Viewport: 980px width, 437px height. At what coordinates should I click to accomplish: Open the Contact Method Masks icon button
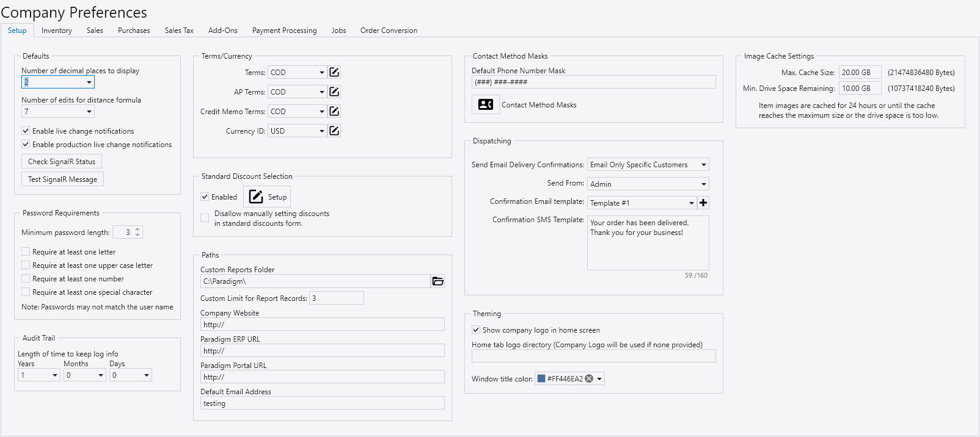[x=486, y=105]
